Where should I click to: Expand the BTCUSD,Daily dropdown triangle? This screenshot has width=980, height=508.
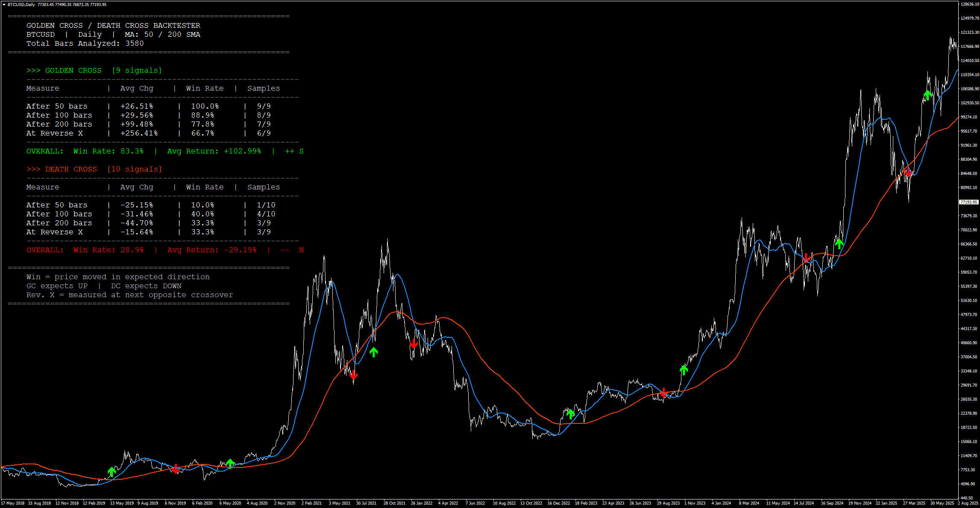click(3, 4)
